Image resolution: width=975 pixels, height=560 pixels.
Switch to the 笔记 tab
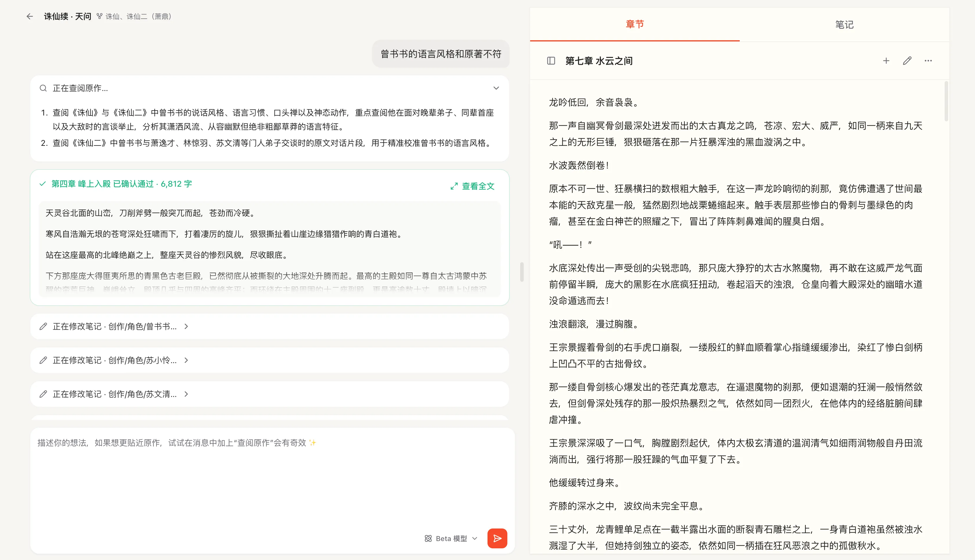[x=844, y=24]
